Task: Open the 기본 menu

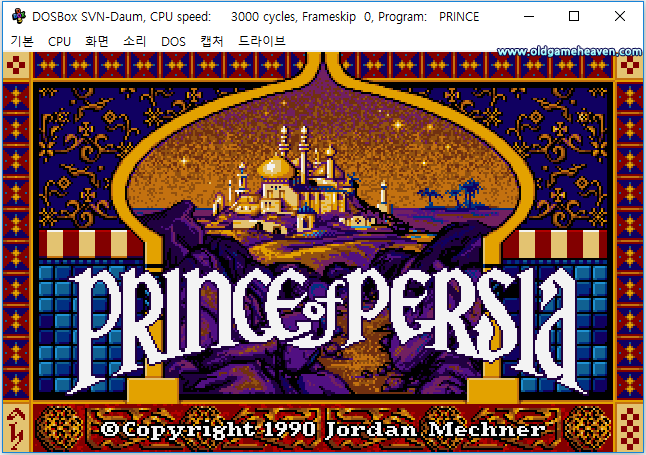Action: coord(22,41)
